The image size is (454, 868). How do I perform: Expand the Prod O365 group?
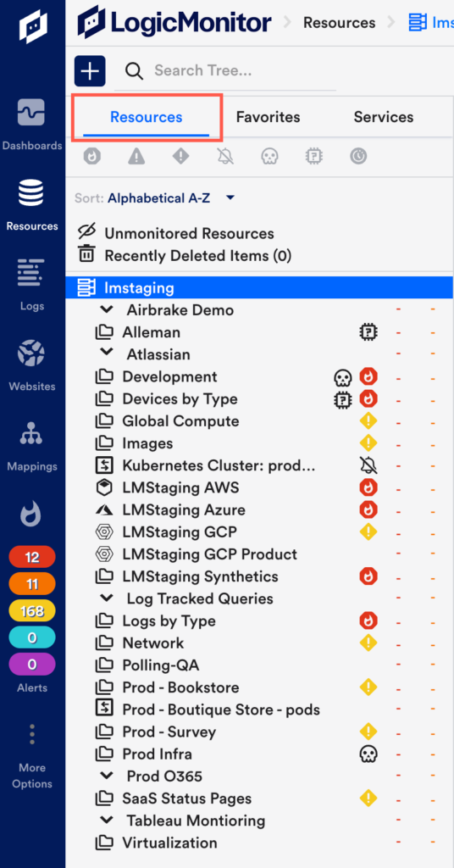(106, 776)
